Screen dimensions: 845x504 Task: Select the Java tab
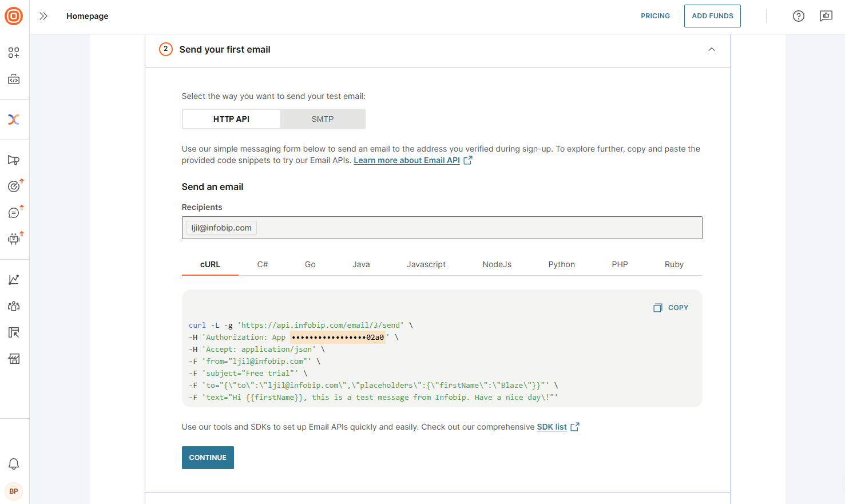click(361, 264)
